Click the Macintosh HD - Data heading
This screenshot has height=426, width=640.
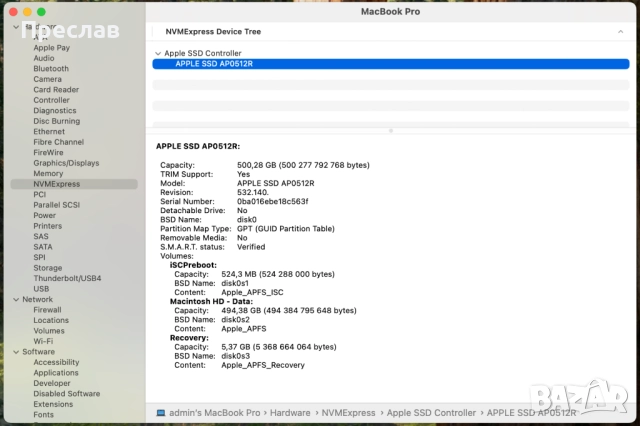tap(211, 302)
